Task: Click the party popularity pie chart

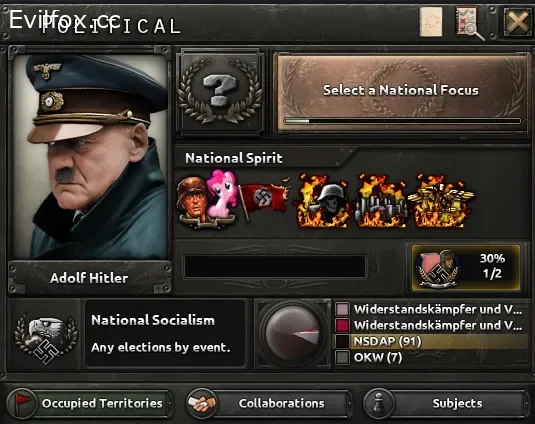Action: click(292, 334)
